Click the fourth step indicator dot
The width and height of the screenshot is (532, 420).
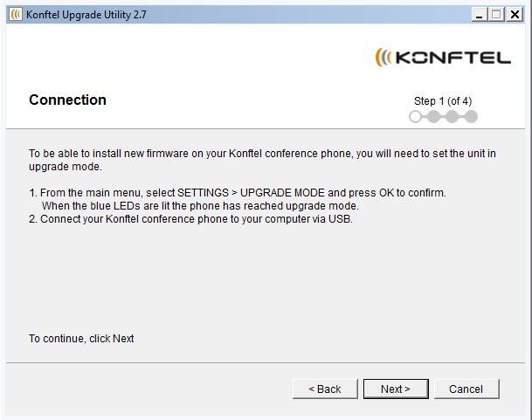click(471, 117)
